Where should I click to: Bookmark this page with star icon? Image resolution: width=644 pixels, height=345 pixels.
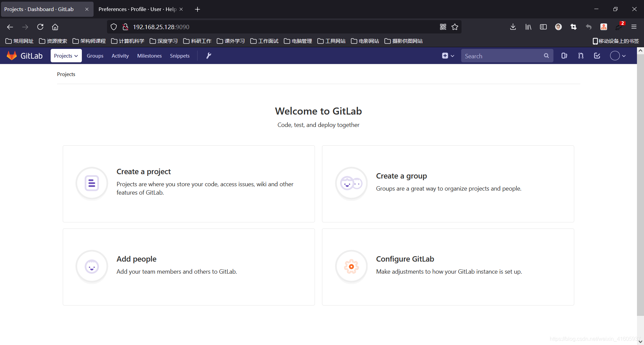[x=455, y=27]
